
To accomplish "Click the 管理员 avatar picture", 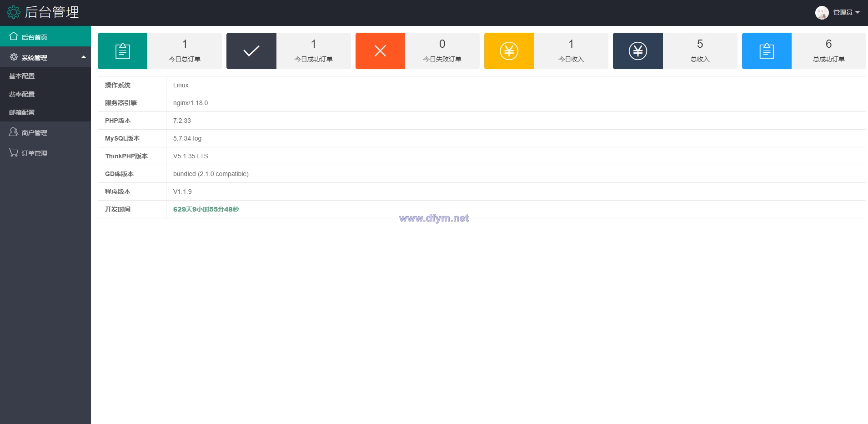I will [822, 13].
